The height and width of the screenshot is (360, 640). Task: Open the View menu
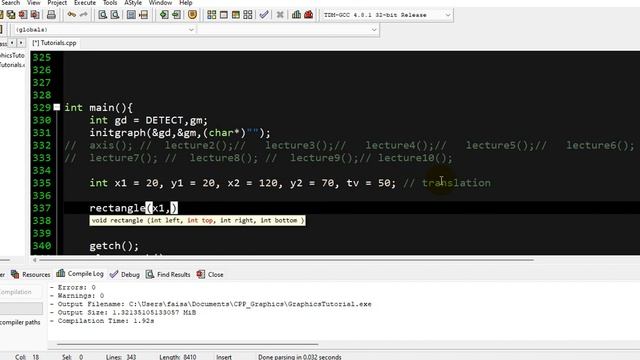33,3
